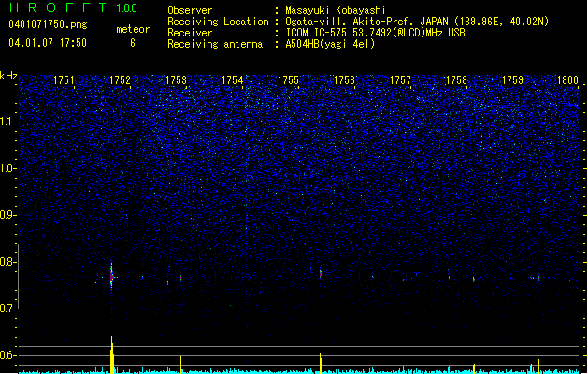The height and width of the screenshot is (374, 588).
Task: Click observer name Masayuki Kobayashi
Action: [336, 10]
